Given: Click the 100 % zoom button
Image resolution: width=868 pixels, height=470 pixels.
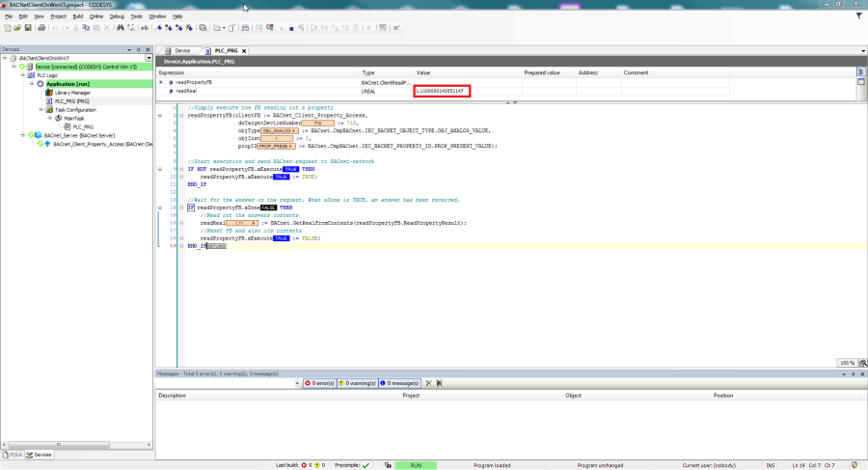Looking at the screenshot, I should [846, 363].
